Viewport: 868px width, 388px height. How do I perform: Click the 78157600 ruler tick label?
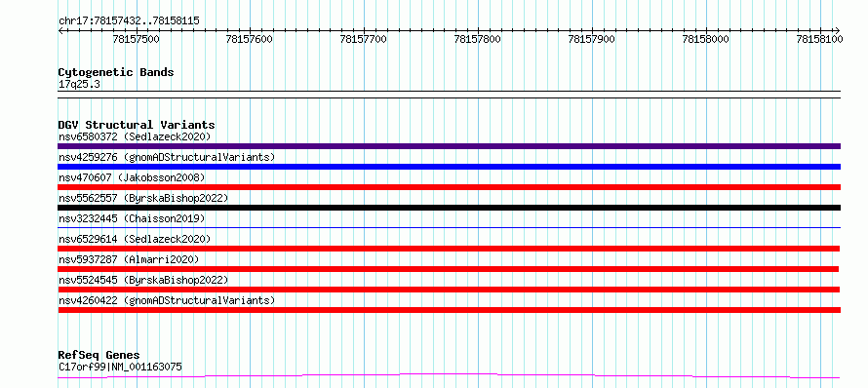coord(250,39)
